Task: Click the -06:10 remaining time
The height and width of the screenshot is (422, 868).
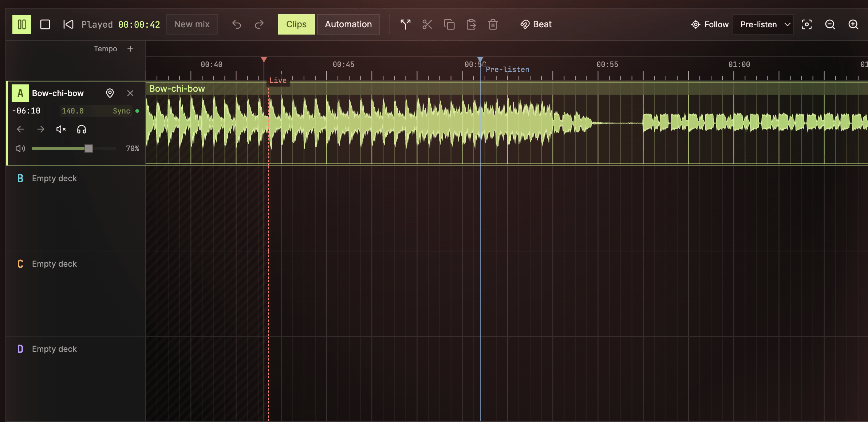Action: click(26, 111)
